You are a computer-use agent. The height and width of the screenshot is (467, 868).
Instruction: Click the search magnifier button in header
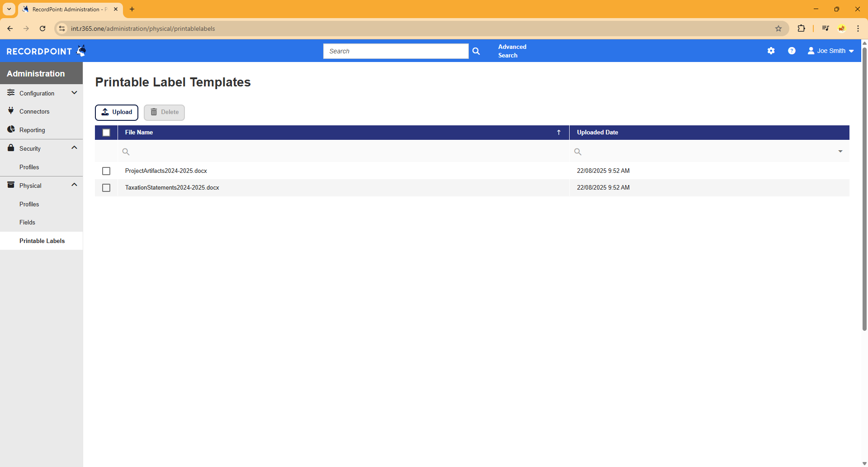(x=476, y=51)
